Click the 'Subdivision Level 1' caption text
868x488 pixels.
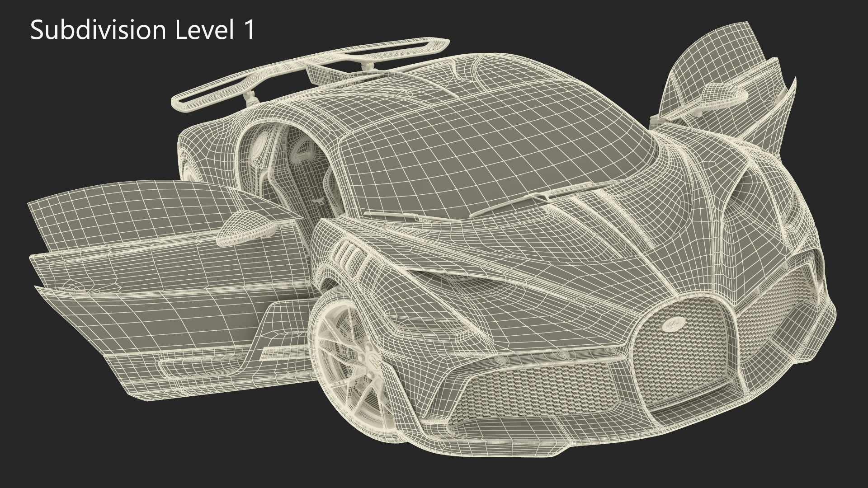pyautogui.click(x=143, y=31)
